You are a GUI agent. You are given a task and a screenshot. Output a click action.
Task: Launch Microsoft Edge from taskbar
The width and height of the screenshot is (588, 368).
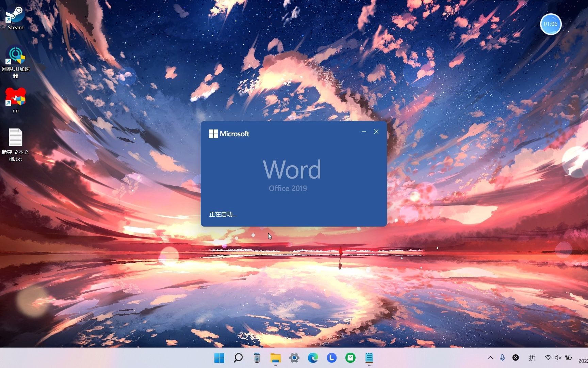pos(313,358)
